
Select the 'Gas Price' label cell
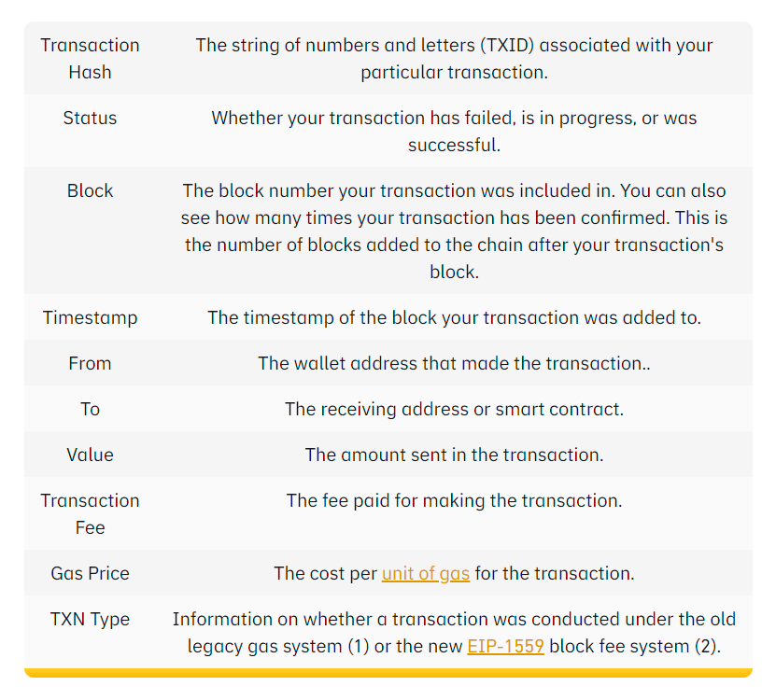click(x=90, y=573)
